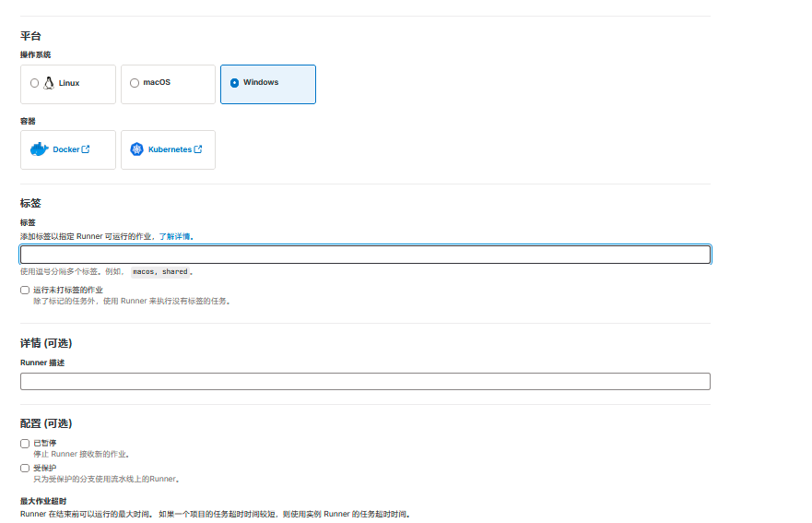The height and width of the screenshot is (523, 812).
Task: Select the macOS radio button
Action: tap(135, 83)
